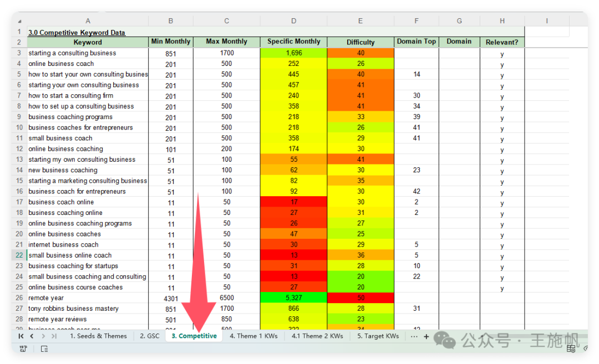This screenshot has width=599, height=364.
Task: Click 'tony robbins business mastery' cell
Action: (x=88, y=308)
